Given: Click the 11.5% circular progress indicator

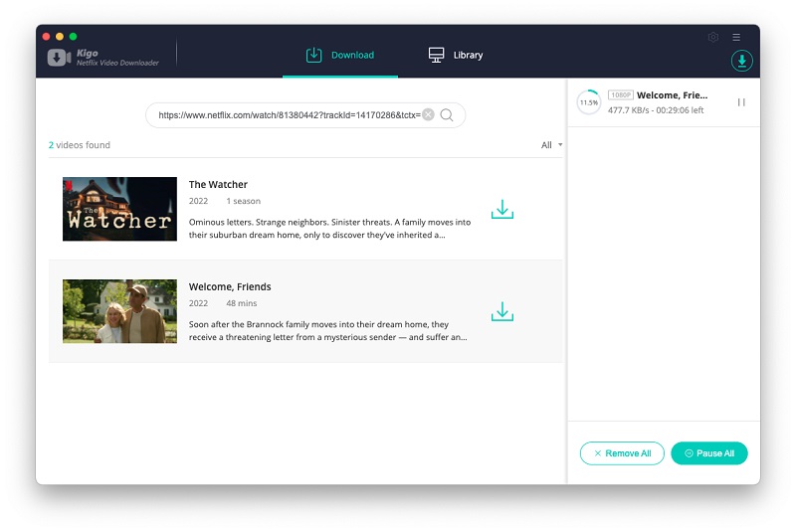Looking at the screenshot, I should point(589,102).
